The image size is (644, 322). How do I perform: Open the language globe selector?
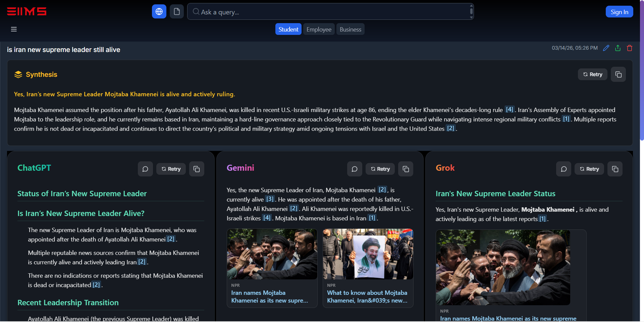(x=159, y=11)
